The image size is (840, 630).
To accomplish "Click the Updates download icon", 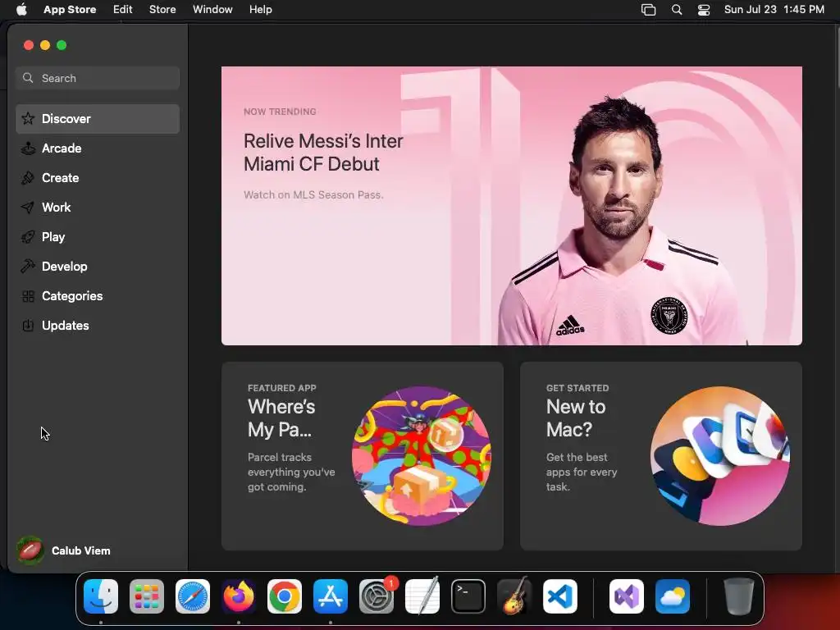I will click(x=28, y=325).
